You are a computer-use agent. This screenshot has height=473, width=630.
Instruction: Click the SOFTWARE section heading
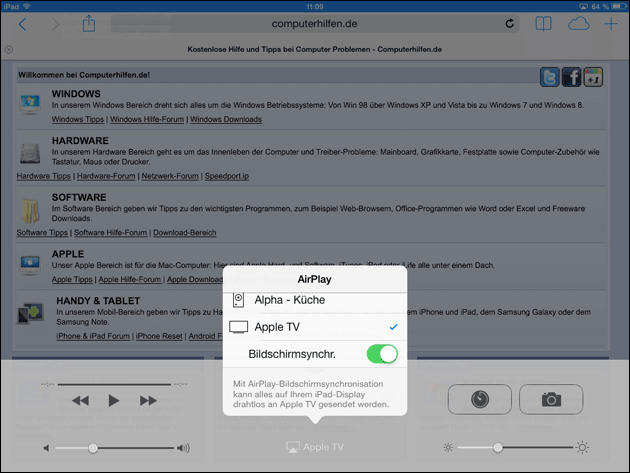pyautogui.click(x=79, y=197)
